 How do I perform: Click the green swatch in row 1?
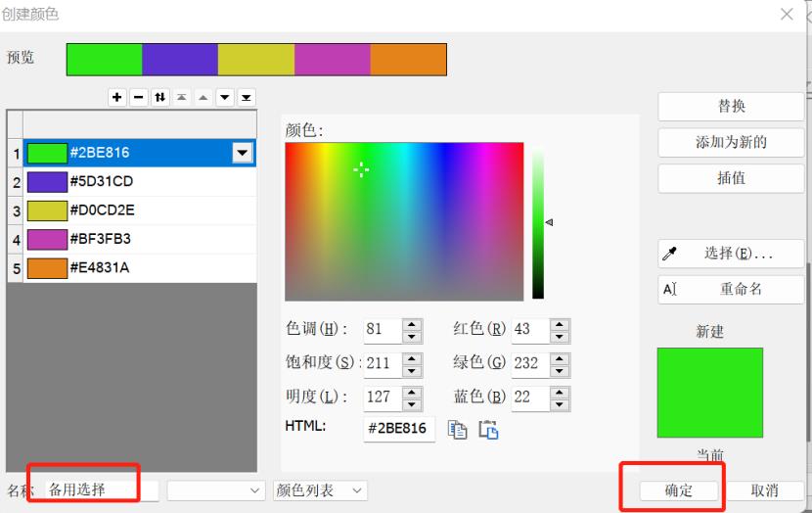(47, 153)
